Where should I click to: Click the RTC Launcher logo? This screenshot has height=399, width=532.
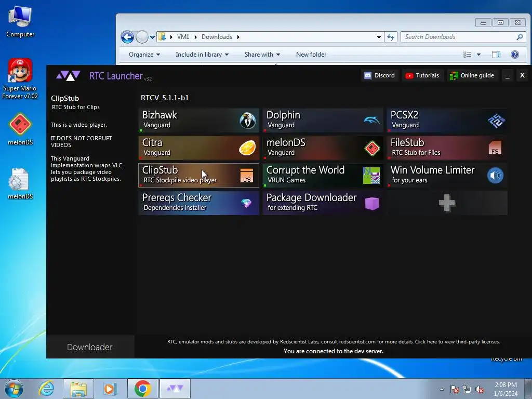point(68,75)
